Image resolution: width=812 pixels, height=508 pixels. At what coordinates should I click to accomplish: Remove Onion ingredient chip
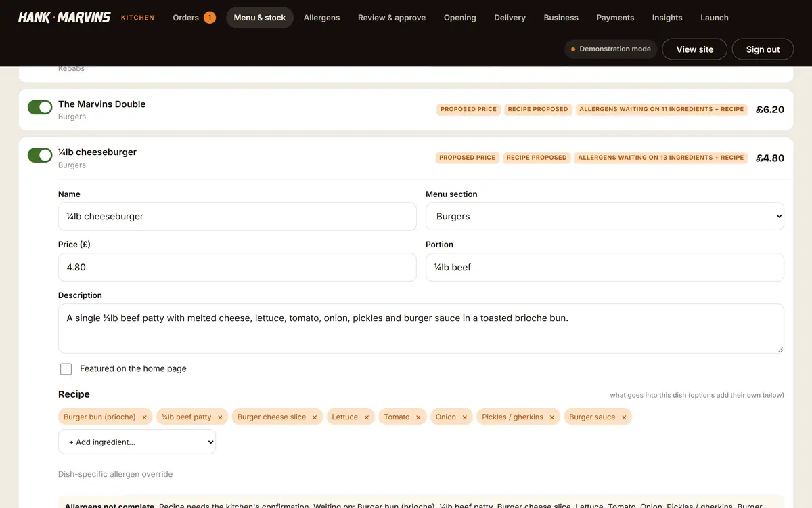(x=465, y=417)
